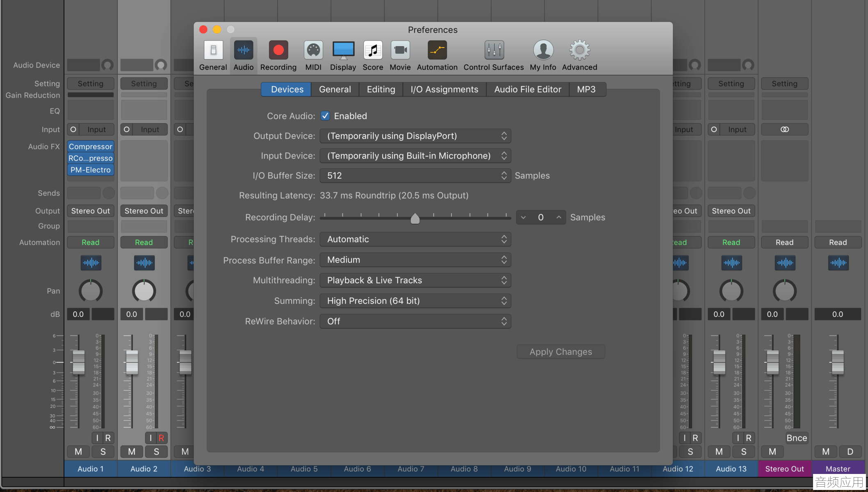Click Audio 13 mono input format circle
This screenshot has width=868, height=492.
click(714, 130)
